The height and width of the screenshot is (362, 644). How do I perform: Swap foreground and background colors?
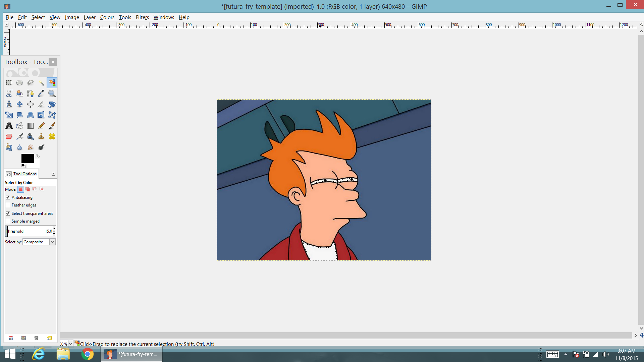click(38, 156)
